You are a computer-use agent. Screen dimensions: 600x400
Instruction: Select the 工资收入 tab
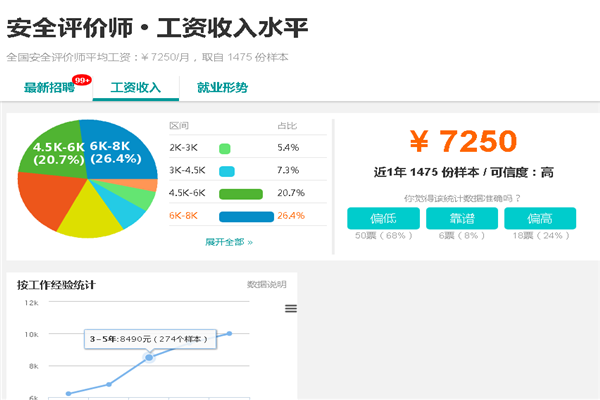coord(135,88)
